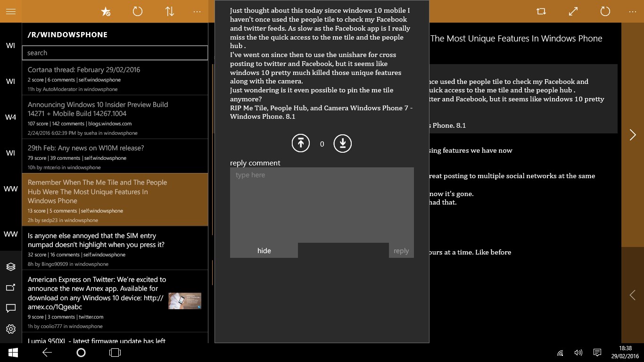The width and height of the screenshot is (644, 362).
Task: Click the reply button to submit the comment
Action: click(x=401, y=251)
